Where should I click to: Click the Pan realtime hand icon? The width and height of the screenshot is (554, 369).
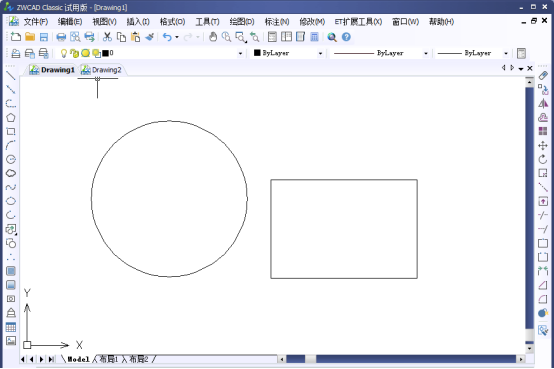[x=213, y=37]
